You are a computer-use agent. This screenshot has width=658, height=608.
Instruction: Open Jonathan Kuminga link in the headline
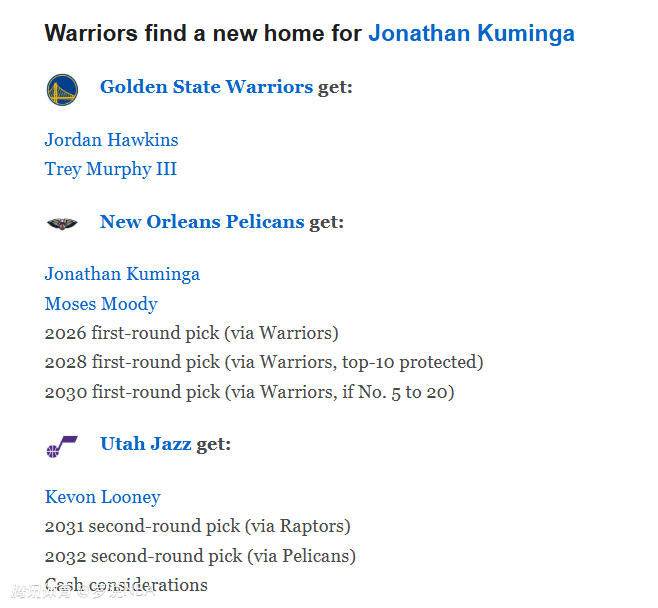[471, 34]
